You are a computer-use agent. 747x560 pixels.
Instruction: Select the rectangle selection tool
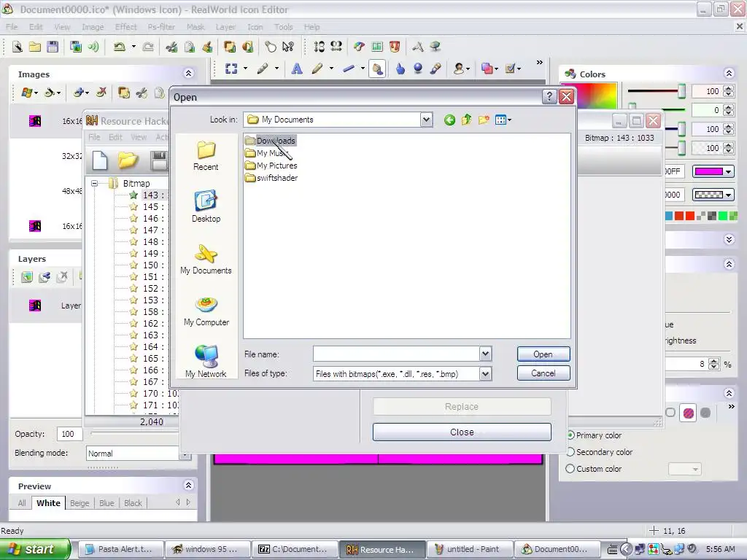click(x=231, y=69)
